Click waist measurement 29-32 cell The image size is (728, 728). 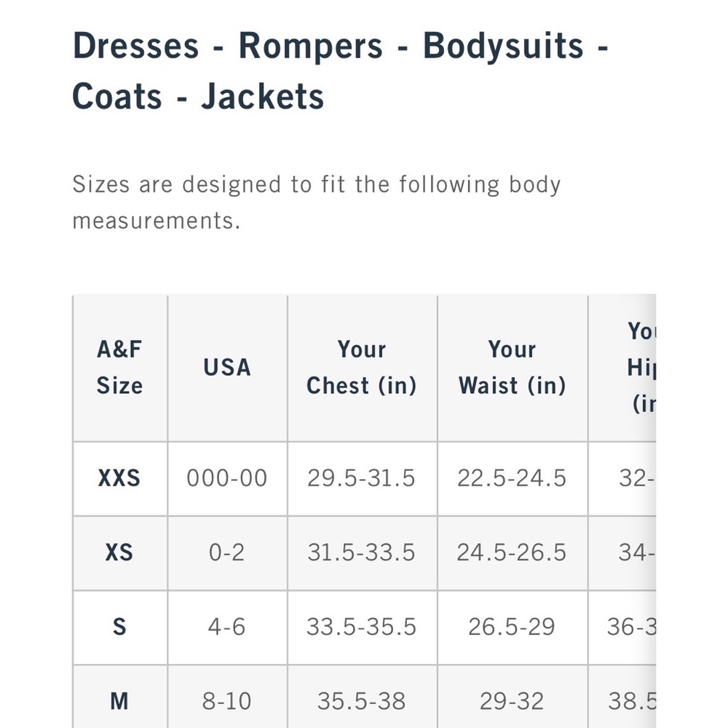click(512, 697)
